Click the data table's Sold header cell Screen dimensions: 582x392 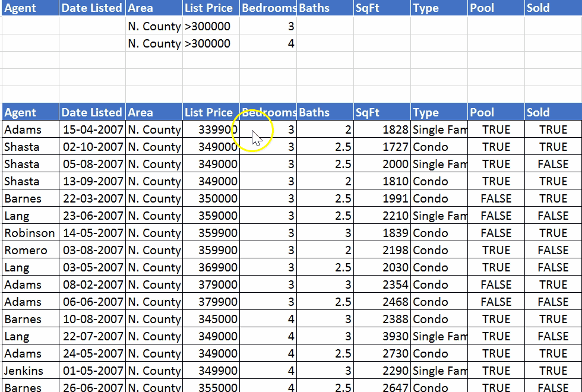pyautogui.click(x=553, y=112)
